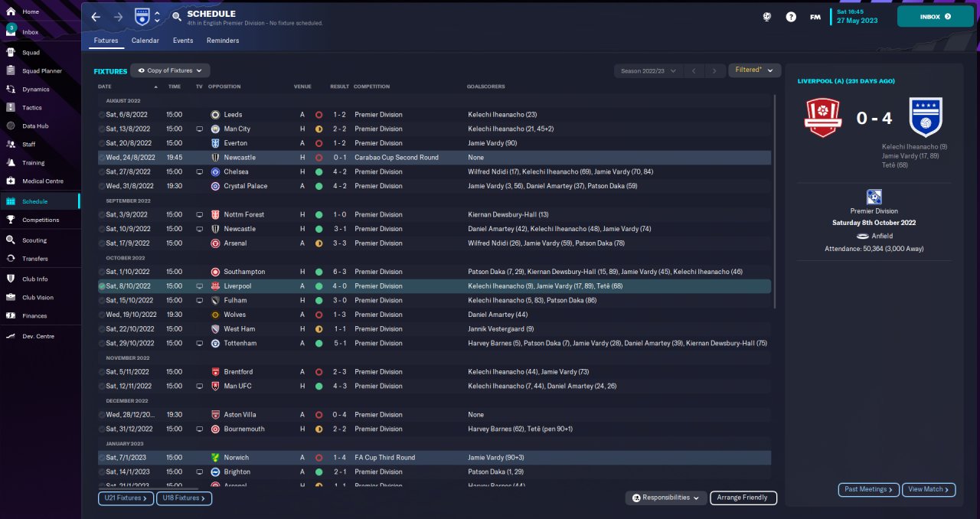Expand the Responsibilities dropdown
This screenshot has width=980, height=519.
click(x=666, y=498)
